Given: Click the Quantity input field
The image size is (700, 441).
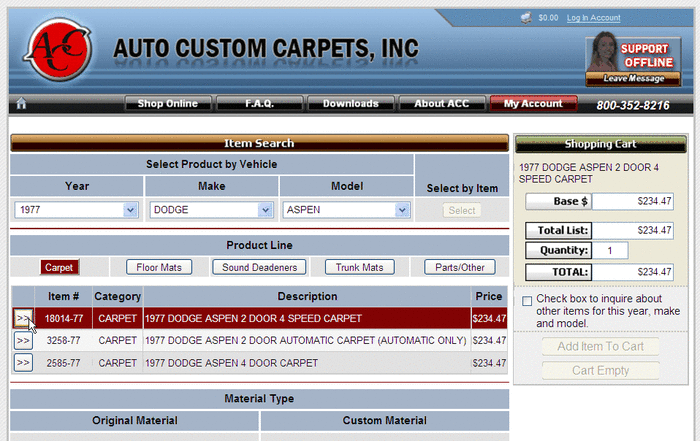Looking at the screenshot, I should (x=610, y=250).
